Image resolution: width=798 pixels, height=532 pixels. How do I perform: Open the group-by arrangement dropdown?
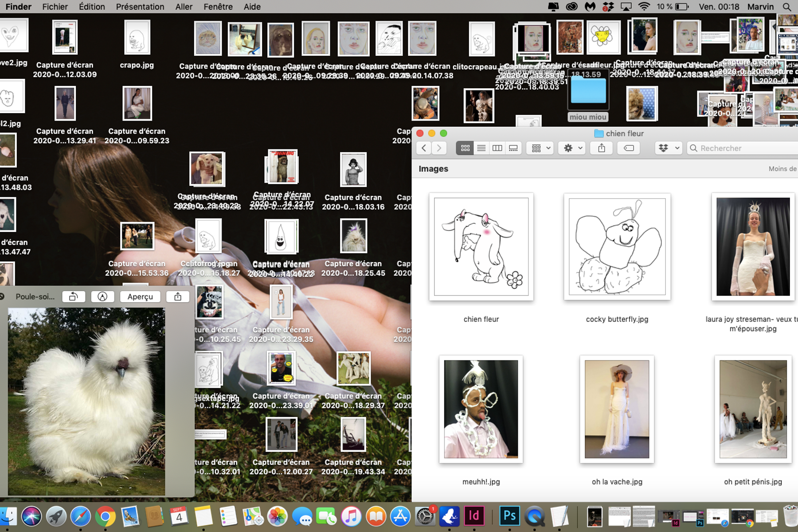[x=541, y=148]
